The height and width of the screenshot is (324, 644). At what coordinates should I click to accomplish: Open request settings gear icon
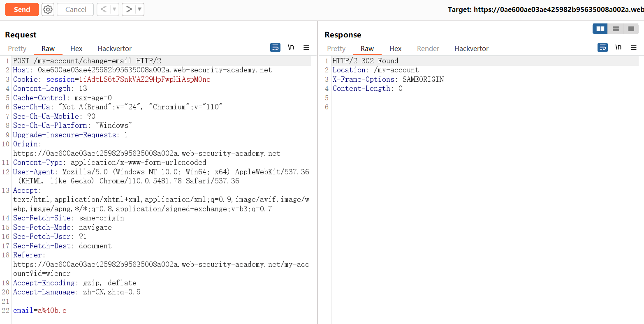[48, 9]
